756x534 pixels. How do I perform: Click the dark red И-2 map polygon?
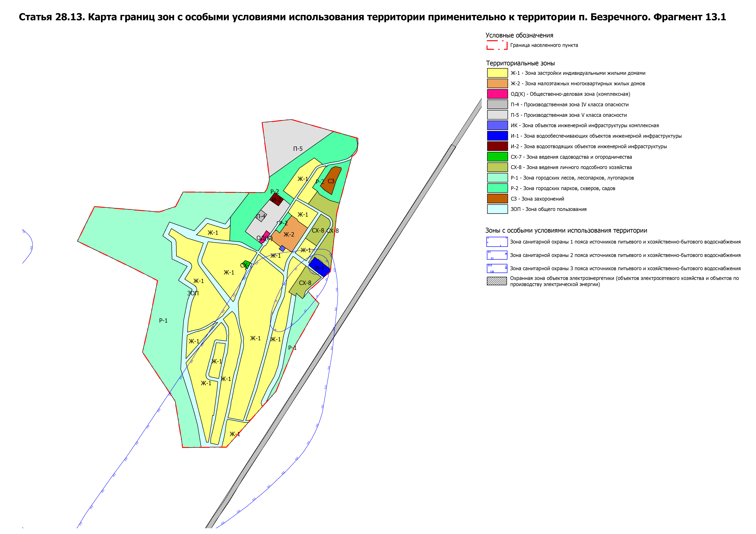276,199
